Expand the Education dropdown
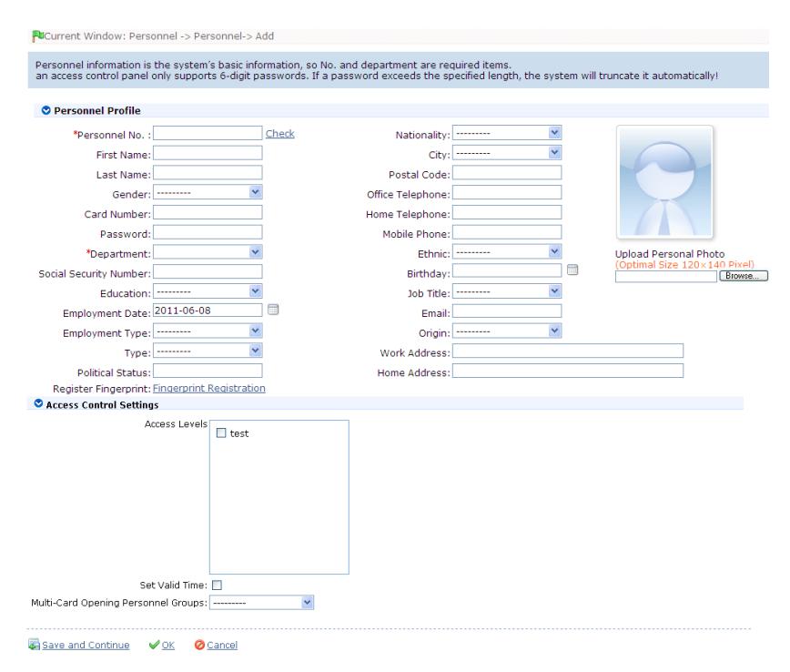The image size is (790, 672). pos(208,290)
